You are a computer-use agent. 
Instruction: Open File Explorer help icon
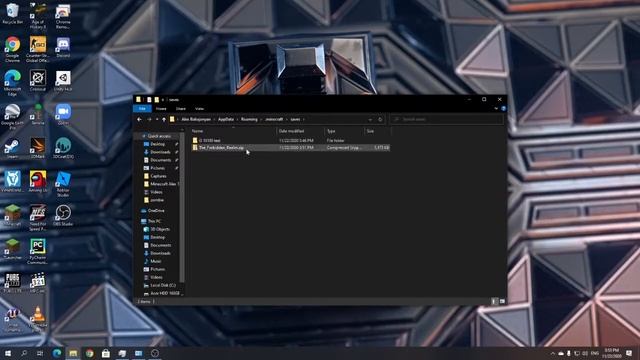tap(503, 109)
